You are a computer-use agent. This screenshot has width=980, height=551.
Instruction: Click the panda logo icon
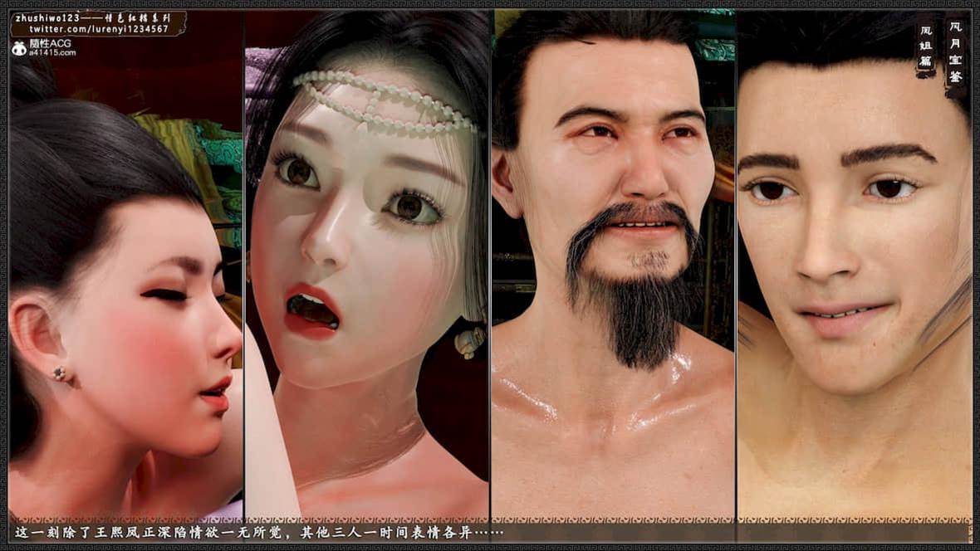tap(17, 48)
